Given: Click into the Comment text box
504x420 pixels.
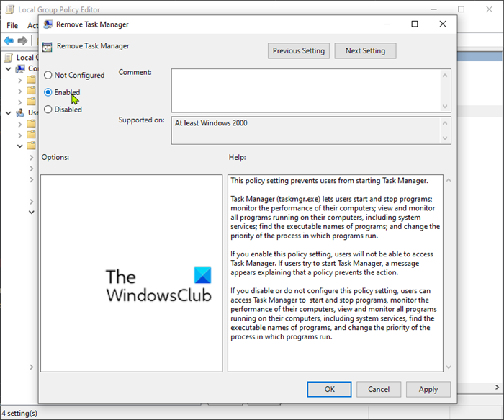Looking at the screenshot, I should pos(307,90).
